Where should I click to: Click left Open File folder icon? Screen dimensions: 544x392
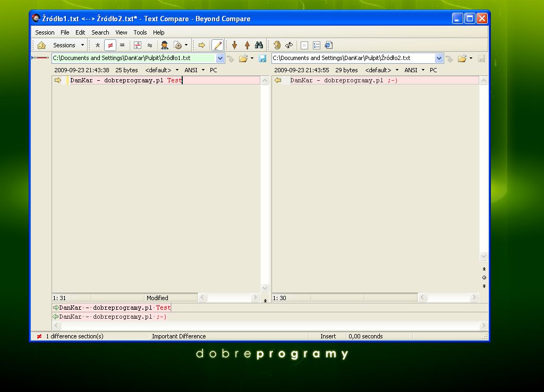pyautogui.click(x=243, y=58)
